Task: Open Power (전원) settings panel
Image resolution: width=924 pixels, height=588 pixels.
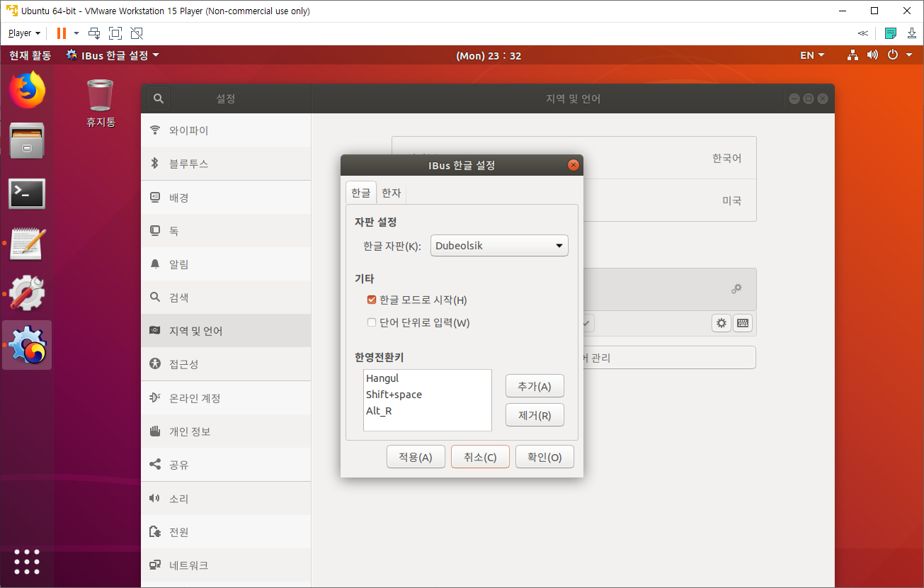Action: [x=226, y=532]
